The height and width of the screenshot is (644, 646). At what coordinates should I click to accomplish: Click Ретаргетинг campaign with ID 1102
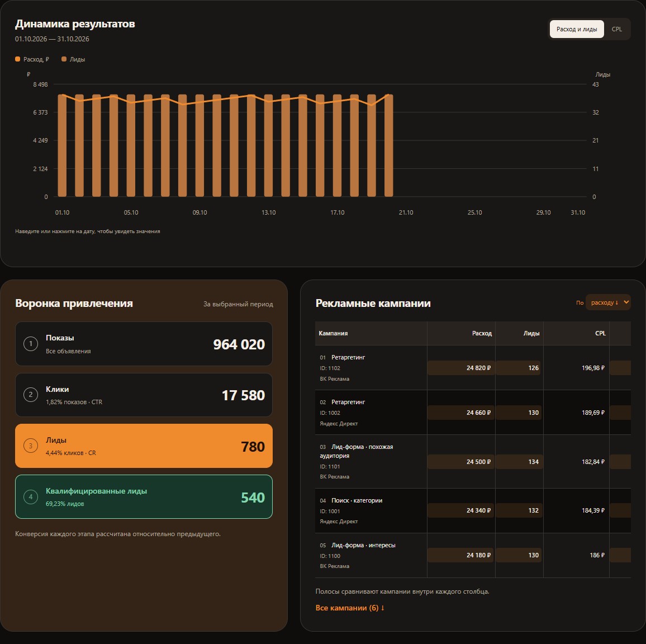tap(348, 357)
